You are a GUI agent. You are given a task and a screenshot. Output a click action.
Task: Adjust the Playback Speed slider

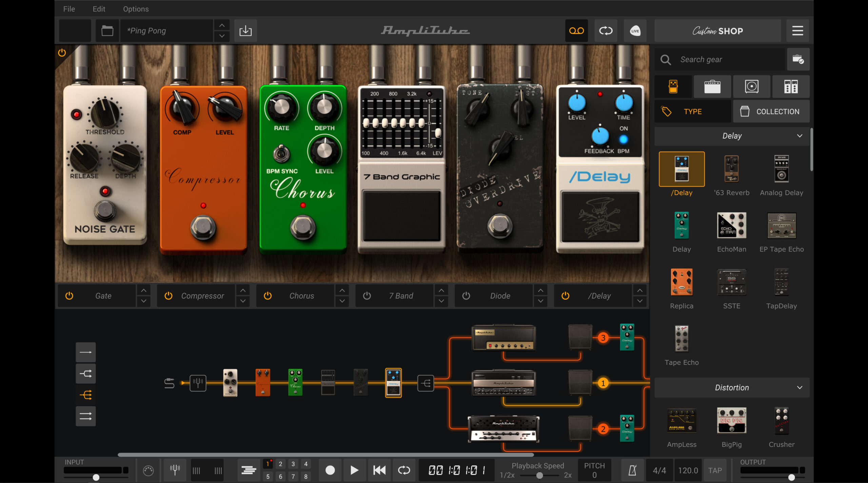[x=539, y=476]
